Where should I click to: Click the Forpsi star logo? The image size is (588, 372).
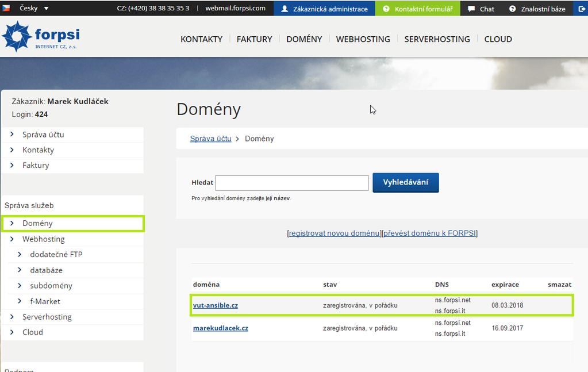[17, 36]
